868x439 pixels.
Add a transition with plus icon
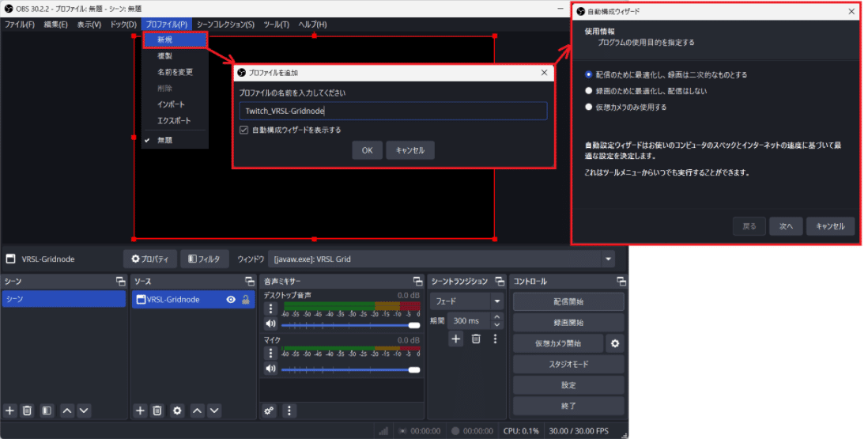coord(455,339)
